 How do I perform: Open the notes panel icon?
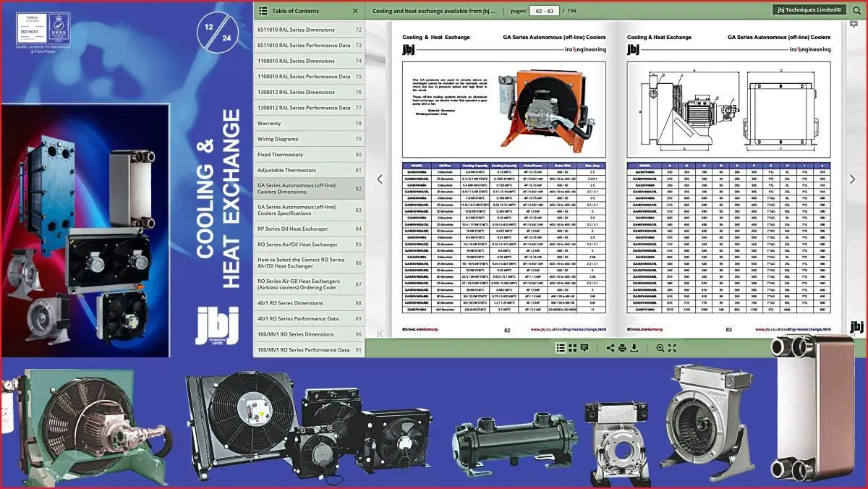tap(584, 348)
